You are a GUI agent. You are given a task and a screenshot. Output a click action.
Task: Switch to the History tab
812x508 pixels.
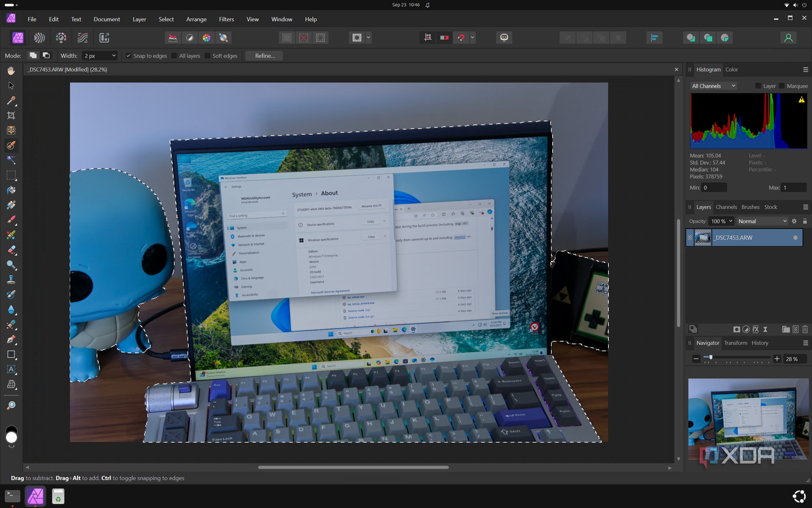coord(760,343)
